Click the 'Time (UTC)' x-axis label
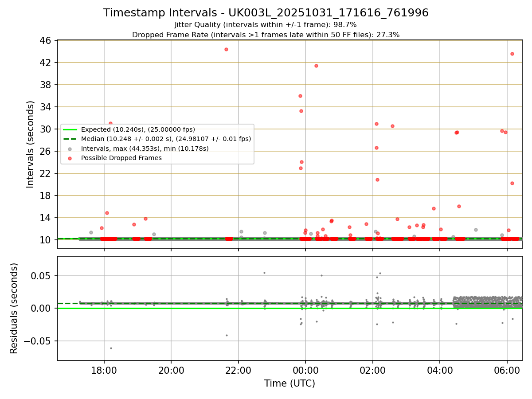532x399 pixels. point(289,383)
